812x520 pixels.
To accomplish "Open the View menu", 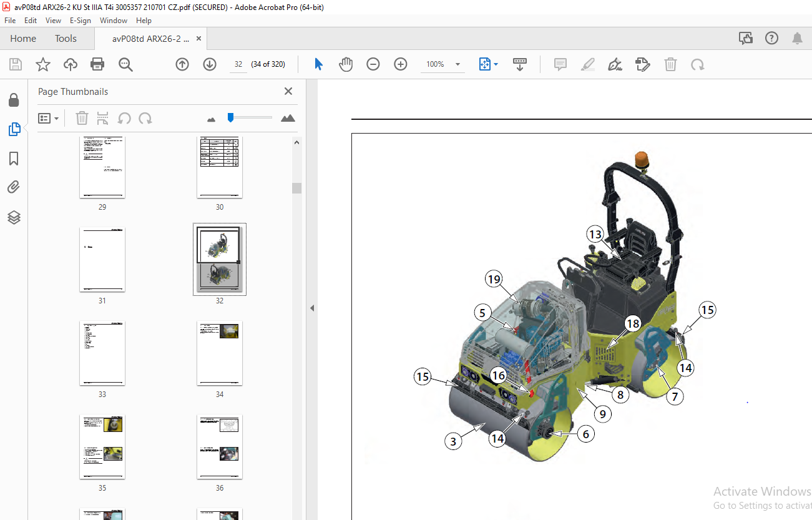I will [54, 21].
